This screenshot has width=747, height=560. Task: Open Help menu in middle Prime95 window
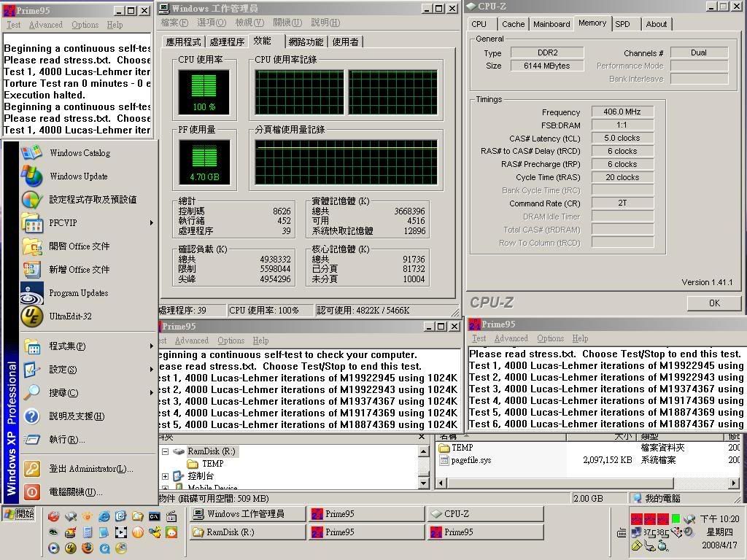coord(260,341)
